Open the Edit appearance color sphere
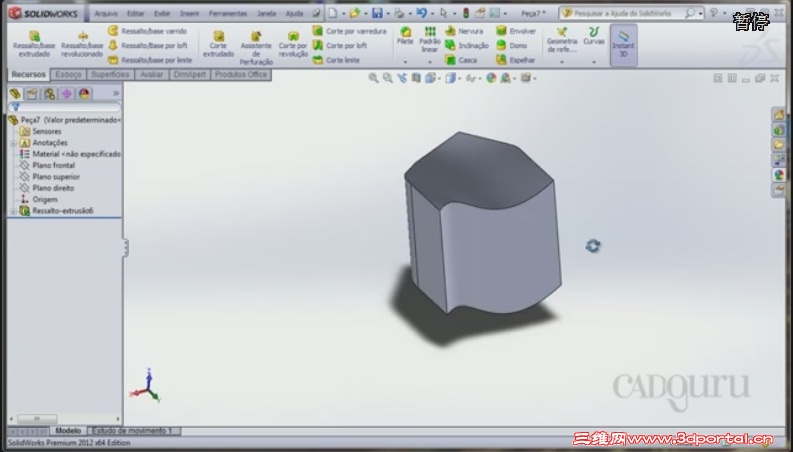This screenshot has height=452, width=793. (491, 78)
